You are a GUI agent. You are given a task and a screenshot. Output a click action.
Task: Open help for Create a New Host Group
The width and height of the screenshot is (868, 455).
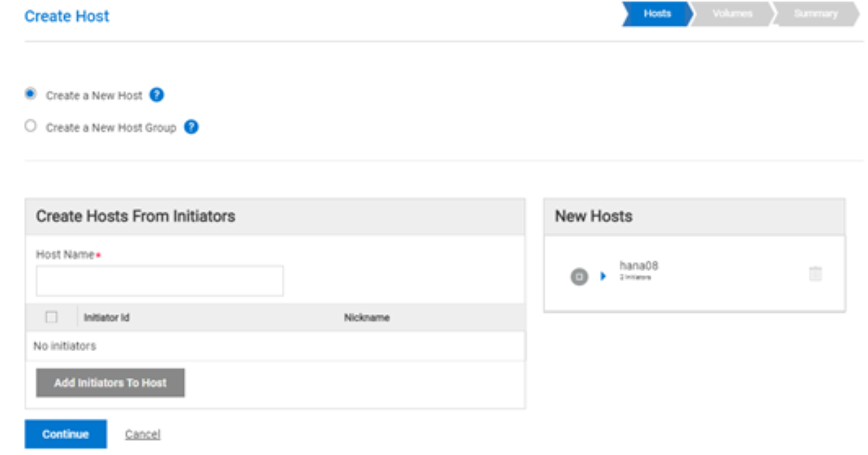coord(192,127)
